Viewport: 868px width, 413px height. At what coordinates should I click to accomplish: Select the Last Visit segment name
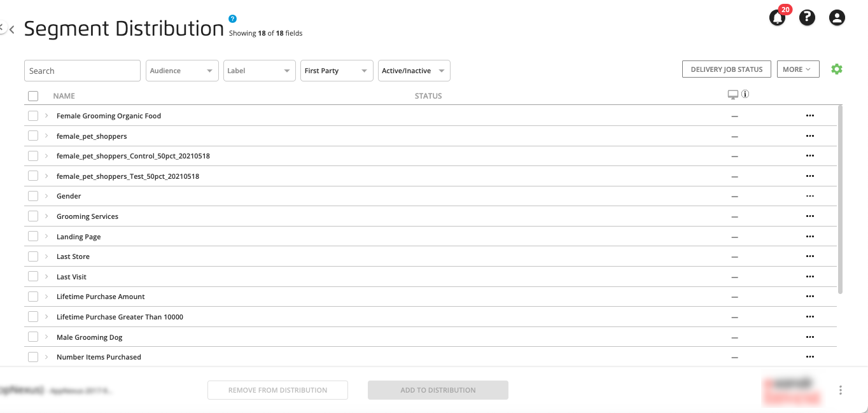[71, 277]
